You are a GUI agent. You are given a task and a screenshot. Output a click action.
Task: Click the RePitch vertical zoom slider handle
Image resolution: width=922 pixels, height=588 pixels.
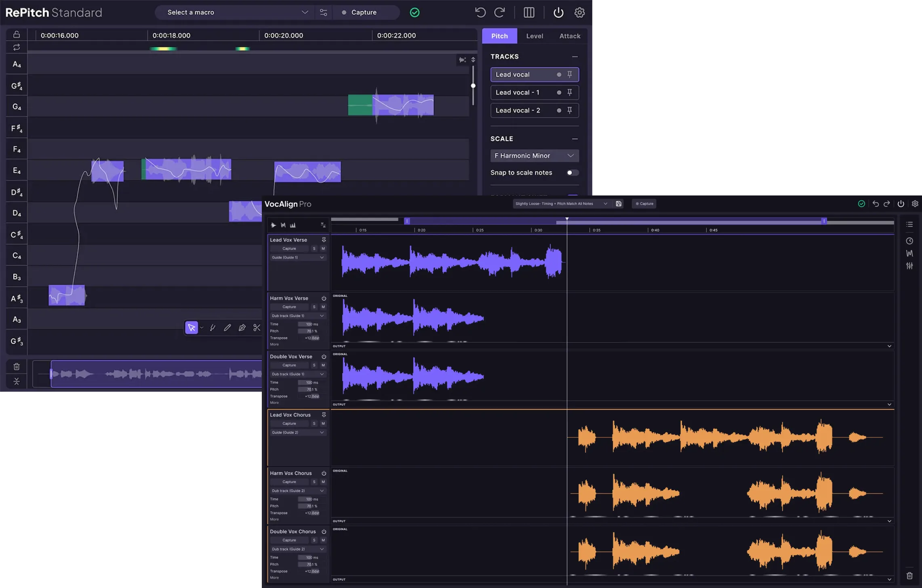[x=473, y=86]
